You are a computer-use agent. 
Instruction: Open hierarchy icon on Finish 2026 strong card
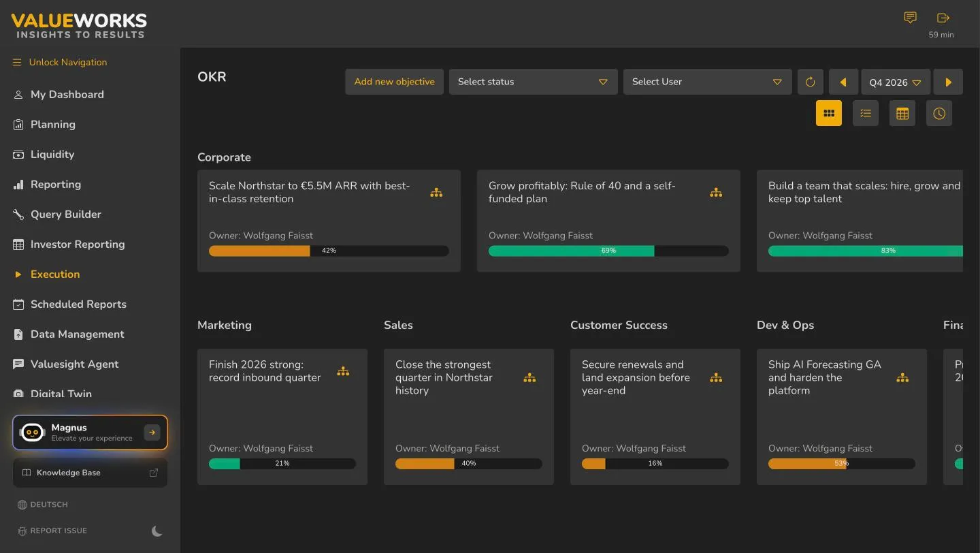tap(343, 371)
